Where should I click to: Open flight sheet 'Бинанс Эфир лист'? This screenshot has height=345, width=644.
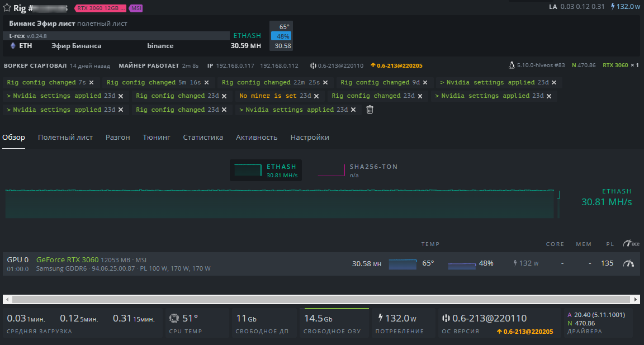pos(42,23)
